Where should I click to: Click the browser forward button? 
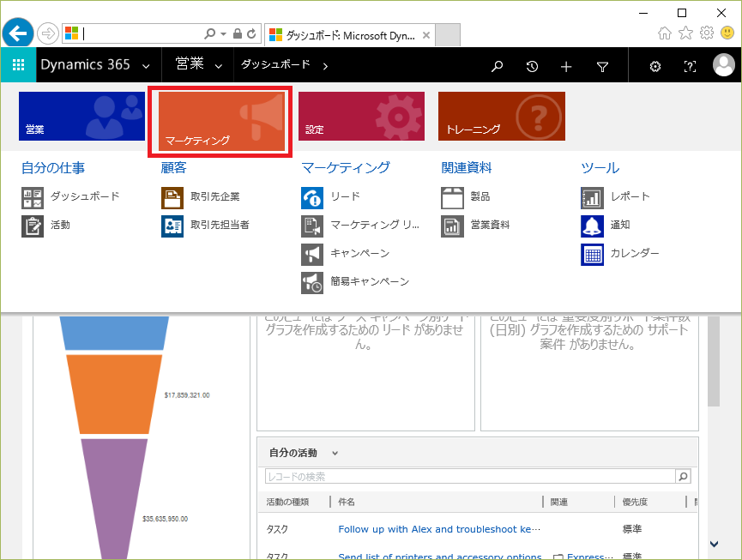coord(47,33)
